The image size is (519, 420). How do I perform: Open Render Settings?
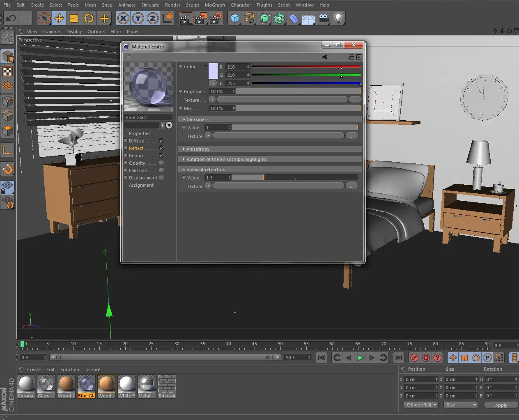pos(216,18)
